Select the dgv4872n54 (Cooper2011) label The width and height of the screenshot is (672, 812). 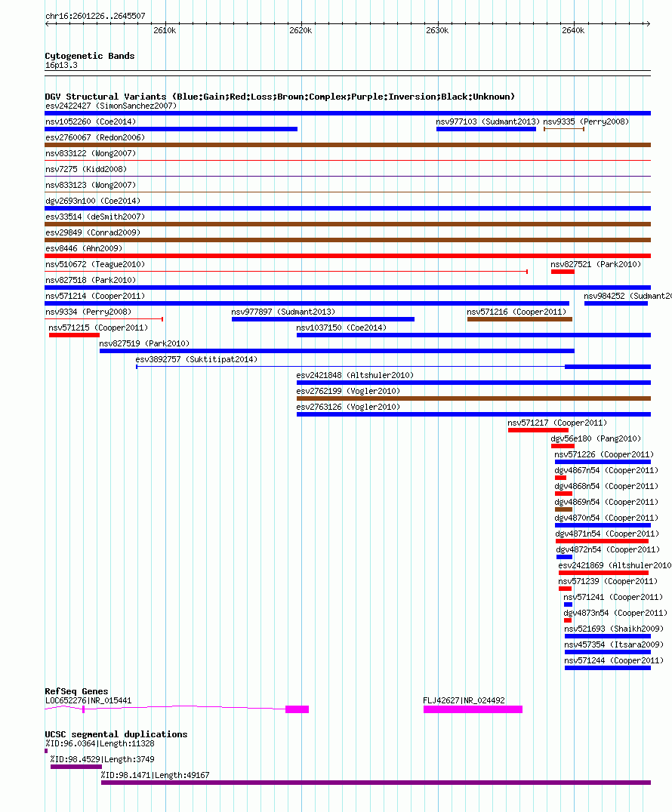608,549
